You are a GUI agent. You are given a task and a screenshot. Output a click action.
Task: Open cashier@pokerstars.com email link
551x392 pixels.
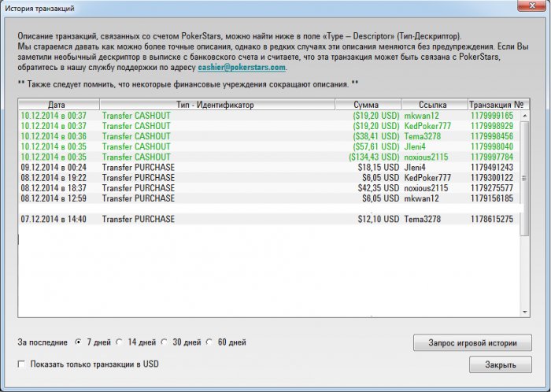click(x=242, y=67)
